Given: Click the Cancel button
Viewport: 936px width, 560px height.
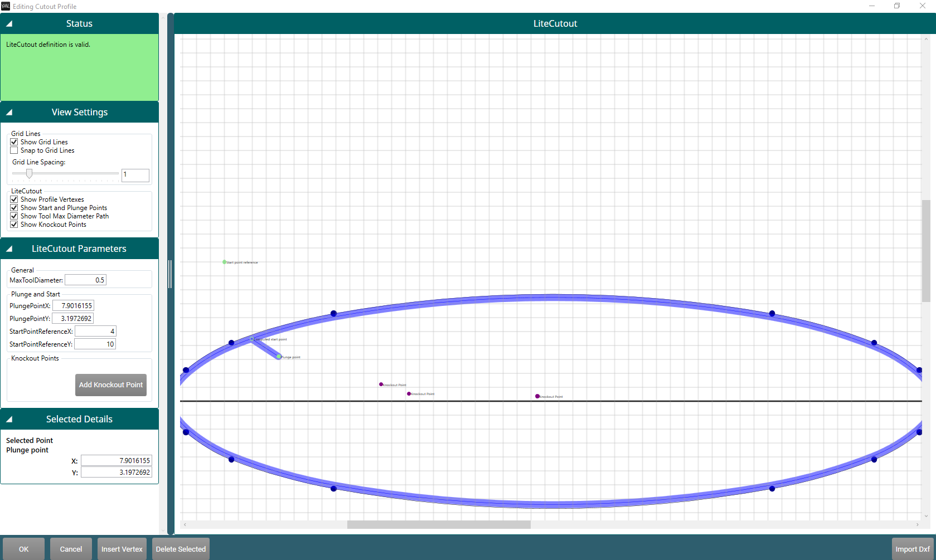Looking at the screenshot, I should click(x=71, y=549).
